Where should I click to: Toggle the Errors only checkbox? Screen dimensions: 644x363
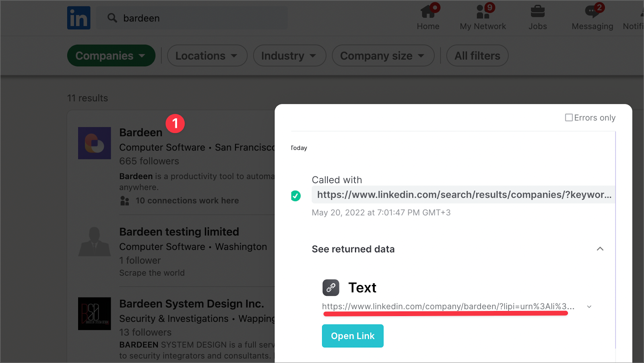(569, 118)
